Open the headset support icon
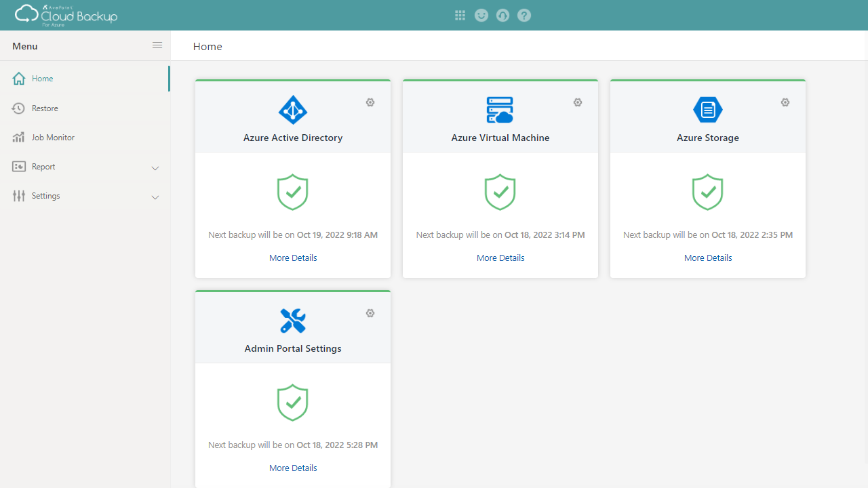The width and height of the screenshot is (868, 488). [x=502, y=15]
